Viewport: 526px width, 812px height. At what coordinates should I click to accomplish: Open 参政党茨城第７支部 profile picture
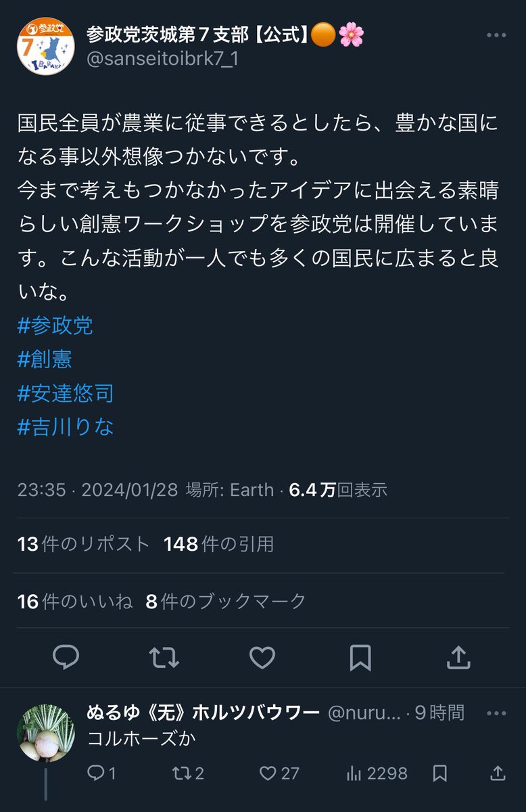click(x=46, y=47)
